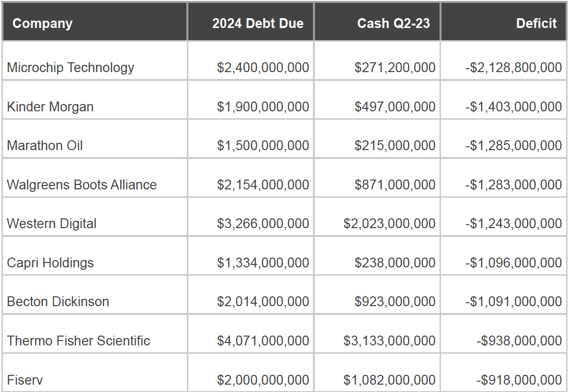Image resolution: width=570 pixels, height=392 pixels.
Task: Click Fiserv's -$918,000,000 deficit value
Action: tap(519, 380)
